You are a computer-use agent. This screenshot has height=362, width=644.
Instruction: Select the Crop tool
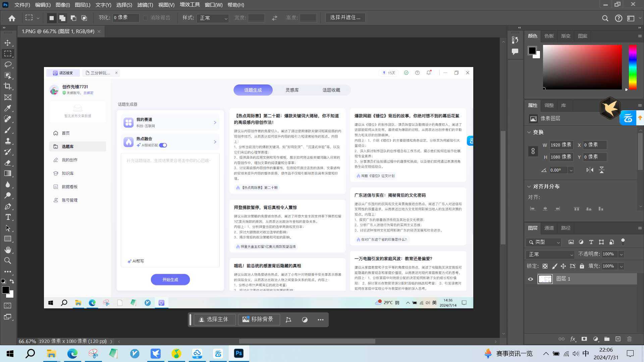pyautogui.click(x=8, y=86)
